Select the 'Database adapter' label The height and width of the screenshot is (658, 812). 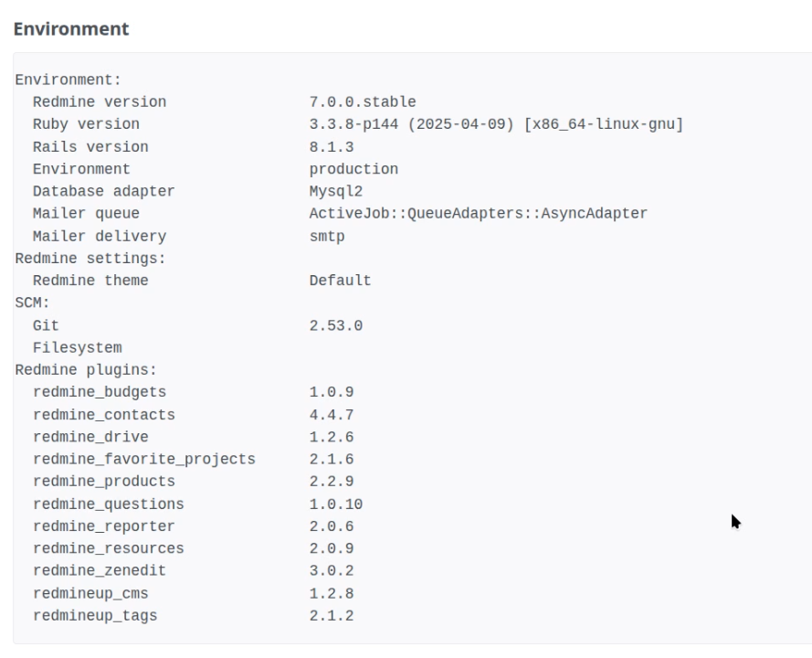(103, 192)
